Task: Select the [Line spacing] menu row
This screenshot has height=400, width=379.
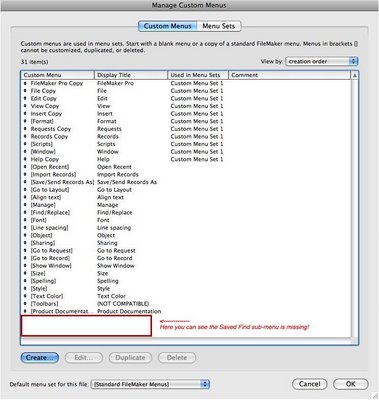Action: tap(186, 228)
